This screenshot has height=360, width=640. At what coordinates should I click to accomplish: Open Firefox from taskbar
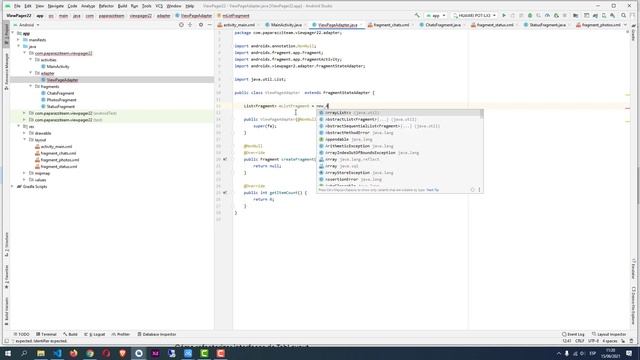coord(73,353)
